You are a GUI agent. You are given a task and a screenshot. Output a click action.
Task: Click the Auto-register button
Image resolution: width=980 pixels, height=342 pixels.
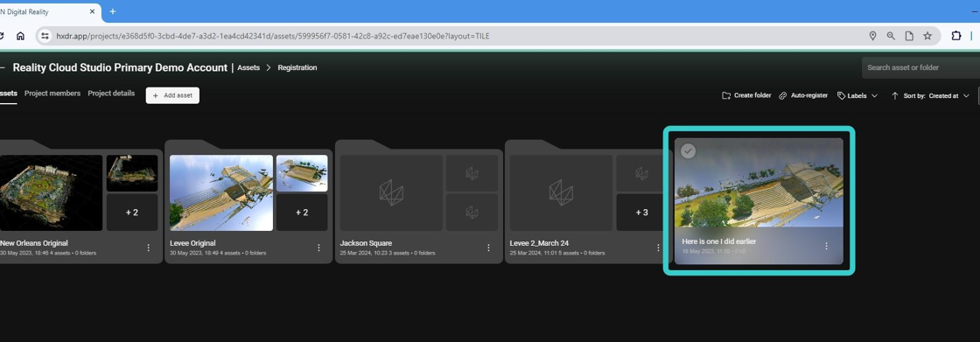(x=803, y=95)
